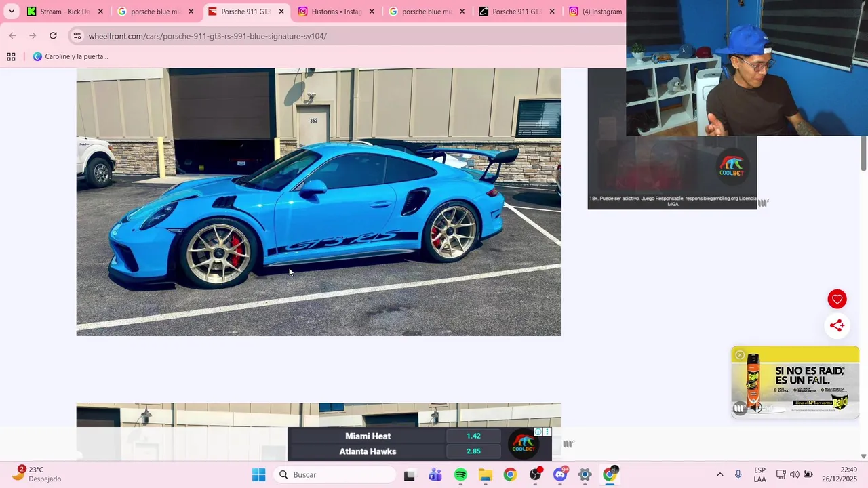Show hidden system tray icons
Screen dimensions: 868x488
(x=719, y=474)
